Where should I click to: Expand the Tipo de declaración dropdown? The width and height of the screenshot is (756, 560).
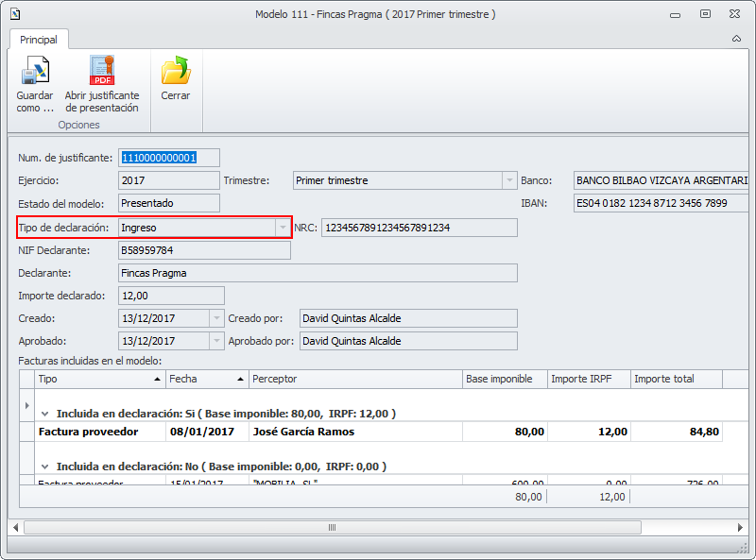point(282,228)
